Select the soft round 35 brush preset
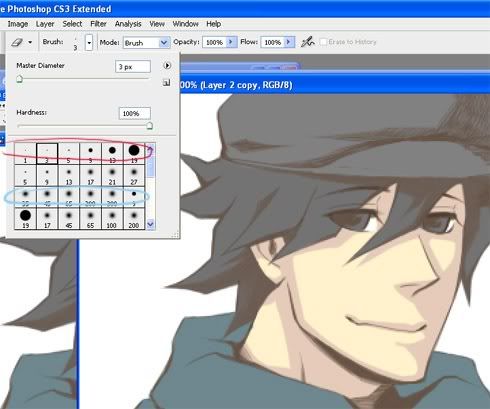Image resolution: width=490 pixels, height=409 pixels. pyautogui.click(x=25, y=197)
